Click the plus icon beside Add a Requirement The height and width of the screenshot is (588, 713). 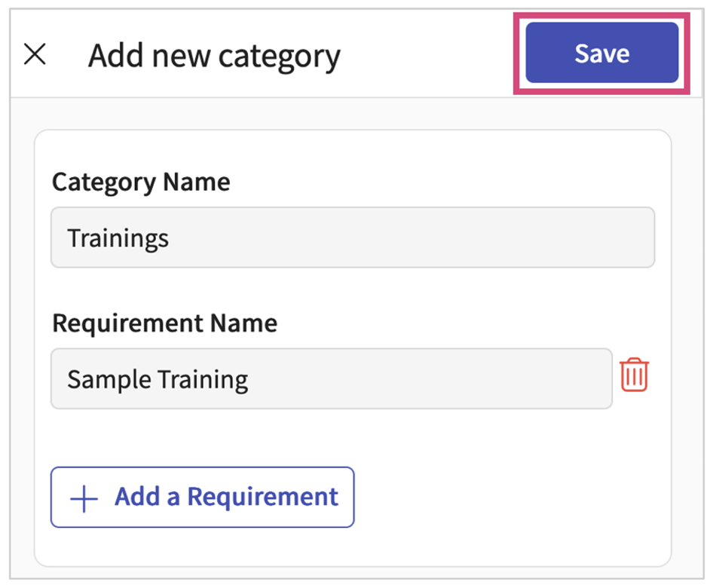coord(84,498)
